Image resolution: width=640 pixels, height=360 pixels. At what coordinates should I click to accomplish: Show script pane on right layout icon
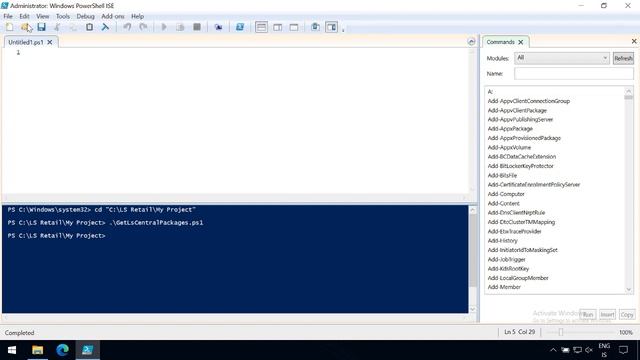pos(278,27)
